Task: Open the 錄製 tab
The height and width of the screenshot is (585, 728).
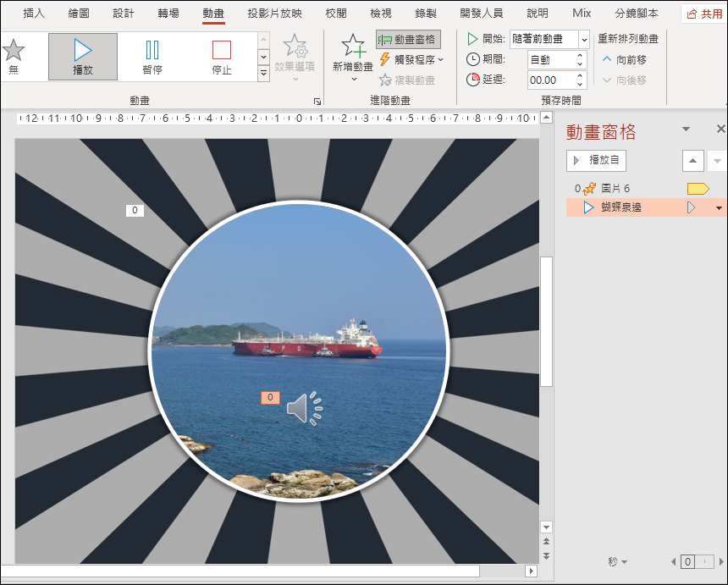Action: click(x=426, y=14)
